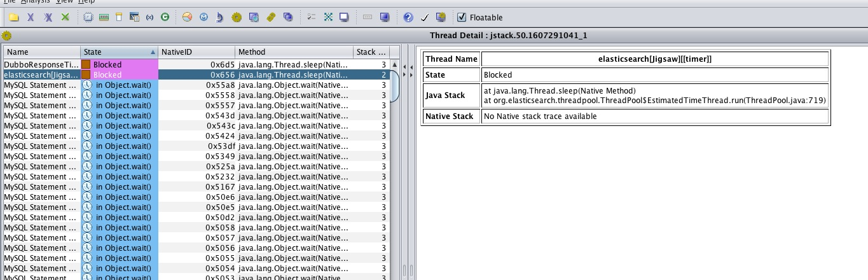
Task: Open the Help menu
Action: (x=86, y=2)
